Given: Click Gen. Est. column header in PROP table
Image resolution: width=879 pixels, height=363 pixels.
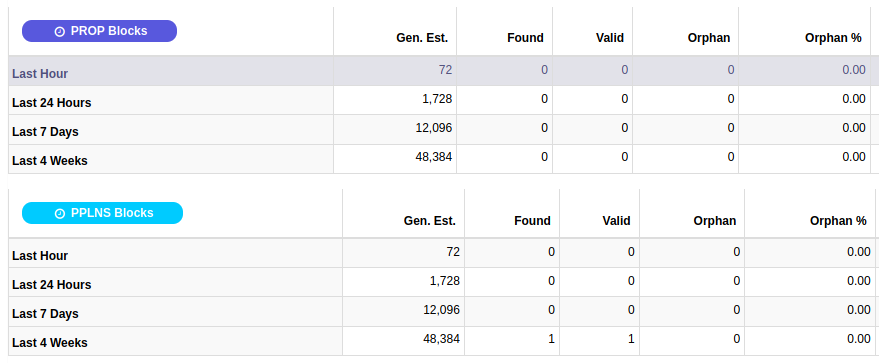Looking at the screenshot, I should coord(422,38).
